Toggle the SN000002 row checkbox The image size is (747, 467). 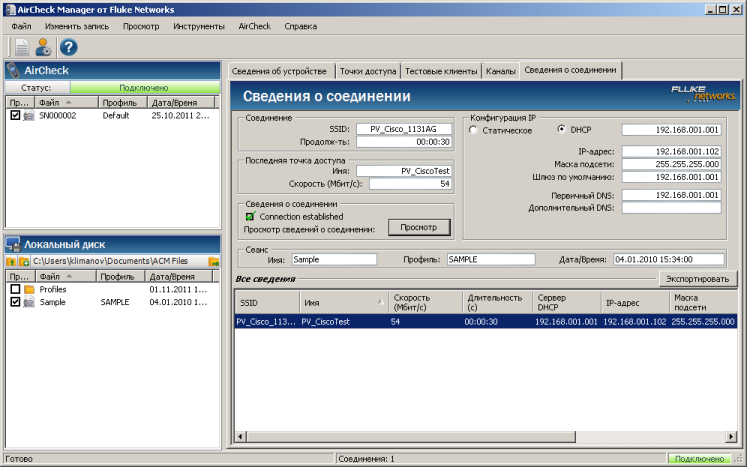15,115
